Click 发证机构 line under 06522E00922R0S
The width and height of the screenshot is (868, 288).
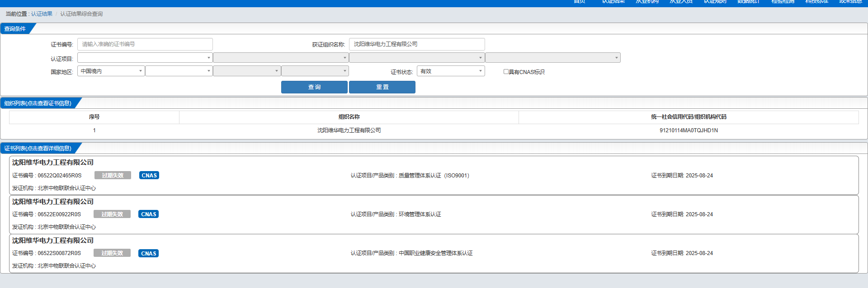pos(54,227)
